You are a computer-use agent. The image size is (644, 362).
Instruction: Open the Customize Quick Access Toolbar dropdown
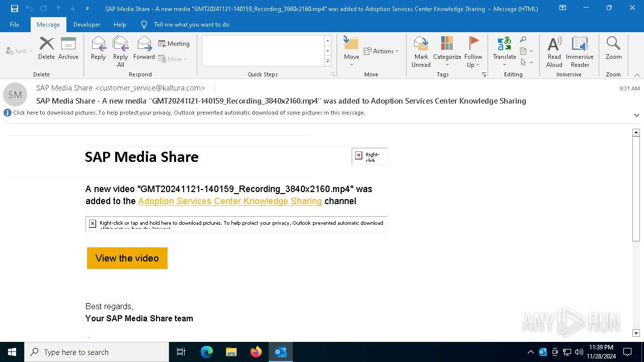(x=87, y=9)
